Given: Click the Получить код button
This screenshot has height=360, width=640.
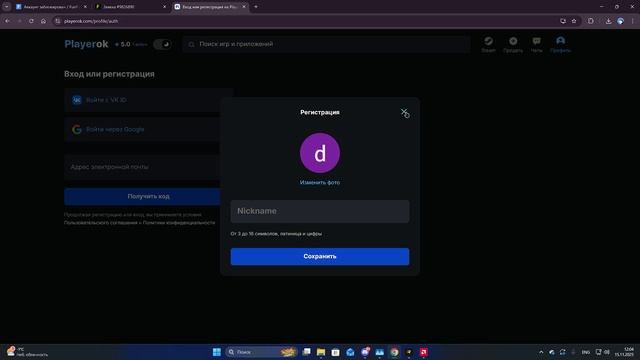Looking at the screenshot, I should [x=148, y=196].
